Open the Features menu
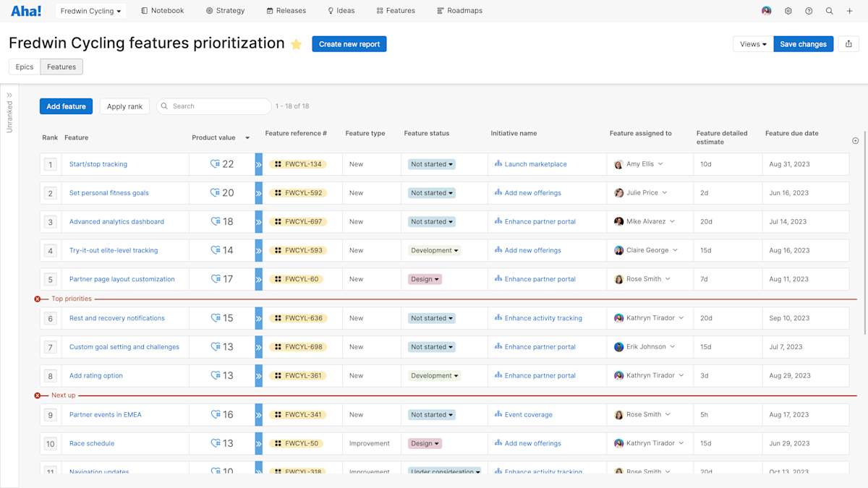The width and height of the screenshot is (868, 488). click(x=396, y=11)
